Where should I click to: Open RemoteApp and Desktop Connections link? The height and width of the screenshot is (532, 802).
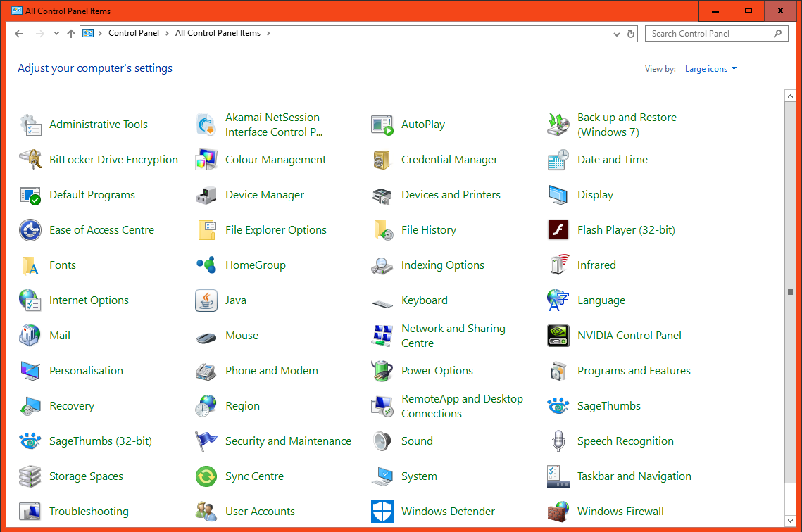pos(463,406)
